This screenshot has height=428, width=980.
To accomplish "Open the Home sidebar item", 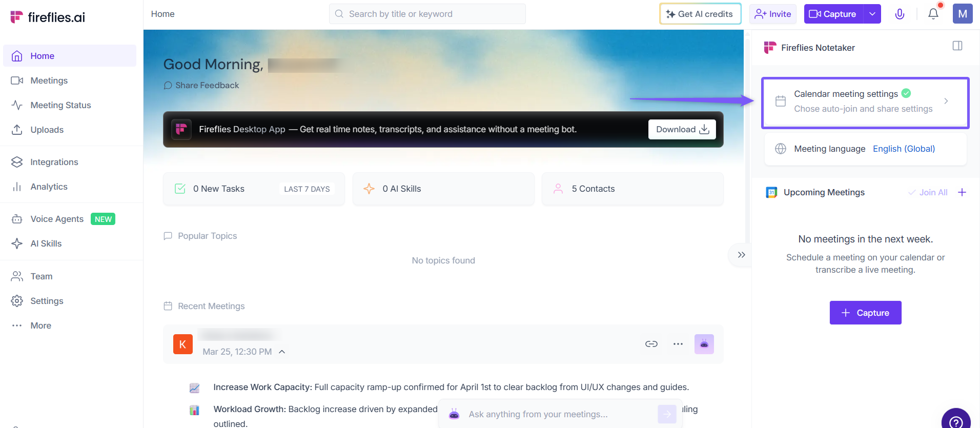I will pos(70,56).
